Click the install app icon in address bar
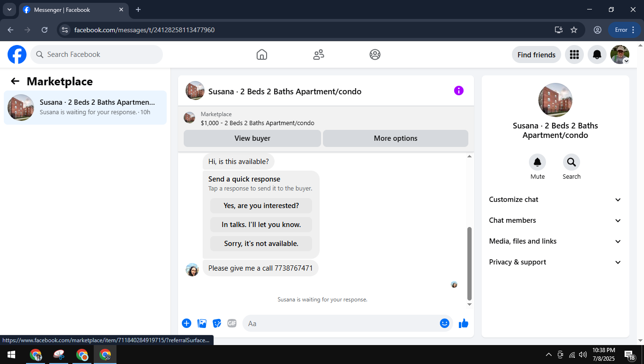Viewport: 644px width, 364px height. click(559, 30)
